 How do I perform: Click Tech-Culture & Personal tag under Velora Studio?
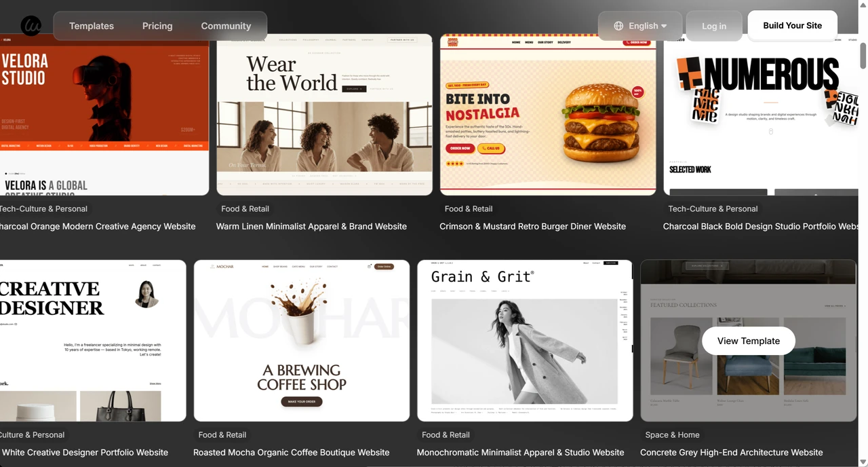pos(44,209)
